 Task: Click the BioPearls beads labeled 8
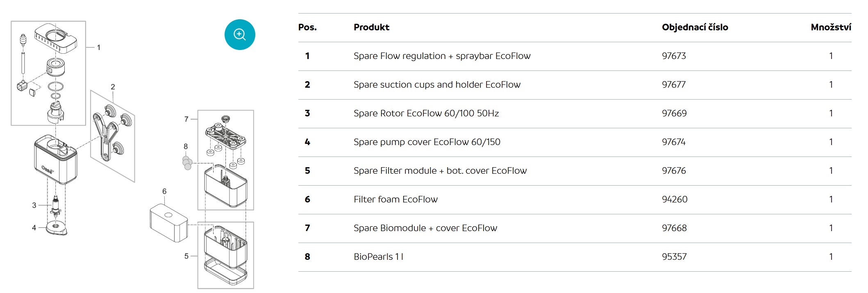[x=187, y=163]
